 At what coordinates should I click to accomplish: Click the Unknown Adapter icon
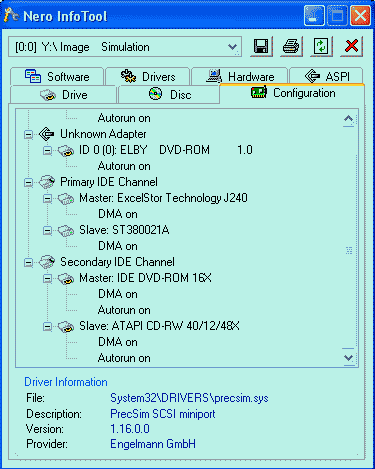pos(46,134)
